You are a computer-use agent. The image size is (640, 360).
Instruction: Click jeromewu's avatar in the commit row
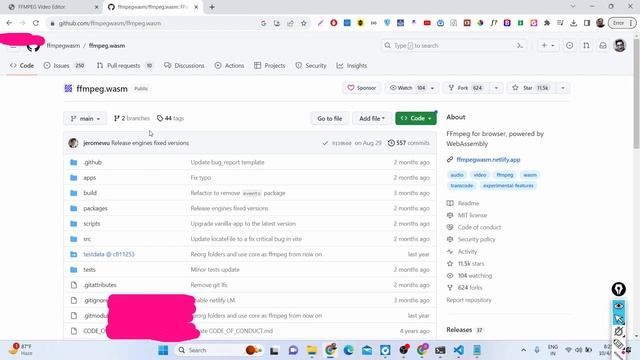point(73,143)
